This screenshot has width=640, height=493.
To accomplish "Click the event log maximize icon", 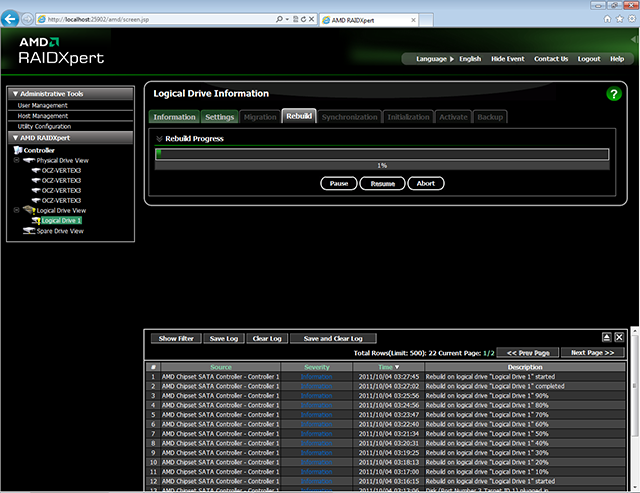I will [x=607, y=337].
